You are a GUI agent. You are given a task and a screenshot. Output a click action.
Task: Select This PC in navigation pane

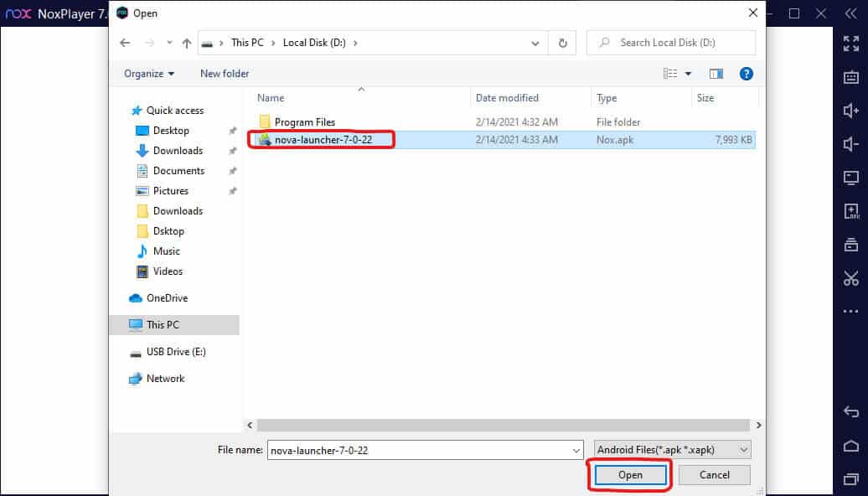[x=174, y=325]
